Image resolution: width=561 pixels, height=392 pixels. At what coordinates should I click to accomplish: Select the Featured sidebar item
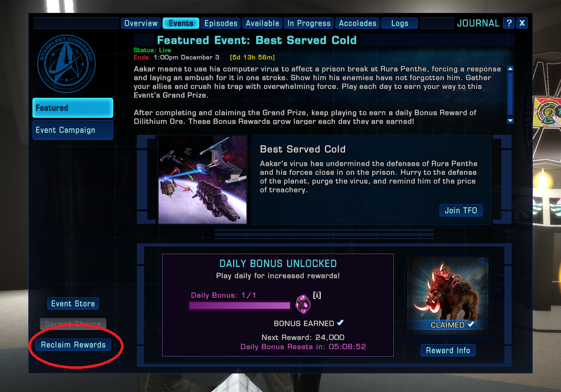coord(73,108)
